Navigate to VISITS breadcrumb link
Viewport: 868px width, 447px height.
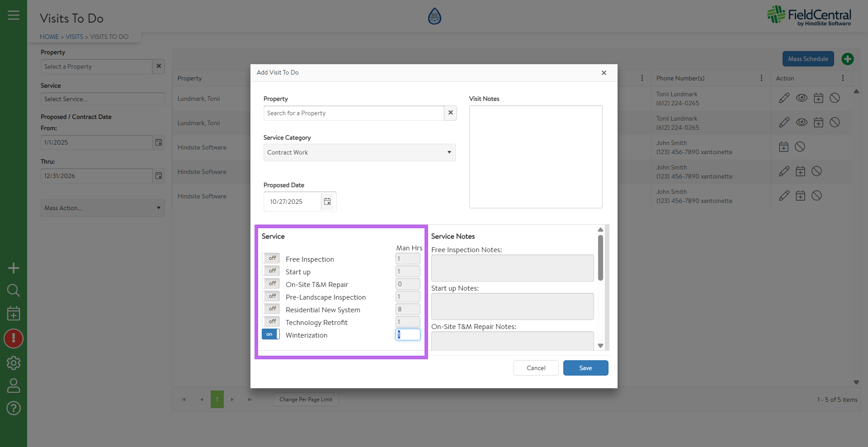[x=74, y=37]
